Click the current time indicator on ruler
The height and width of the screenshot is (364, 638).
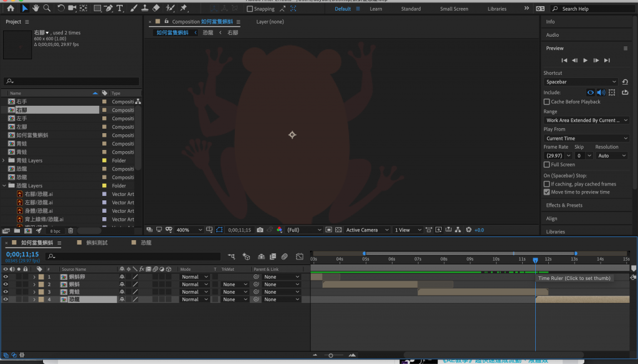(535, 260)
